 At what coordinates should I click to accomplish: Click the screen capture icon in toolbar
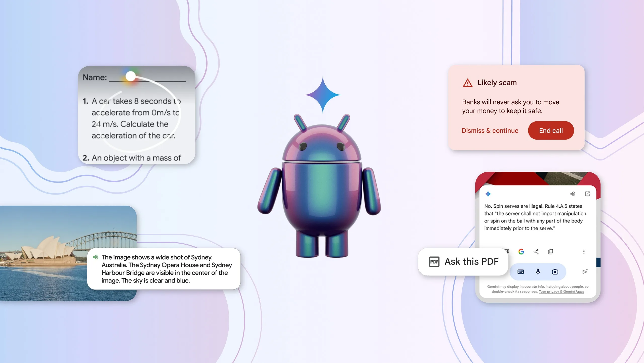point(555,271)
